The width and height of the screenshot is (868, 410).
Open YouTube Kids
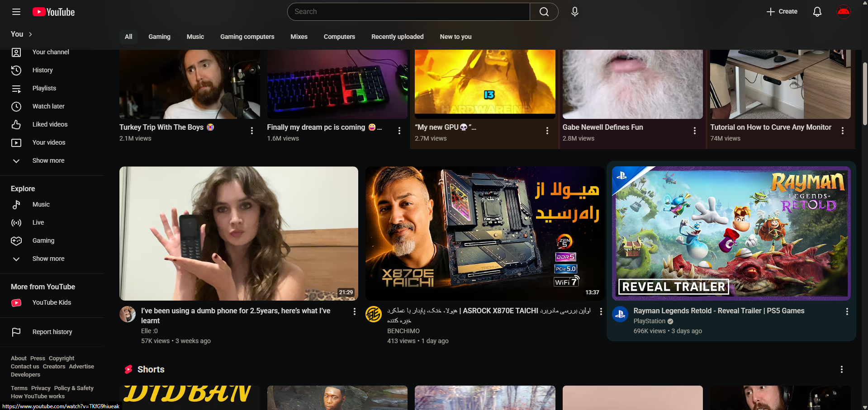point(52,302)
